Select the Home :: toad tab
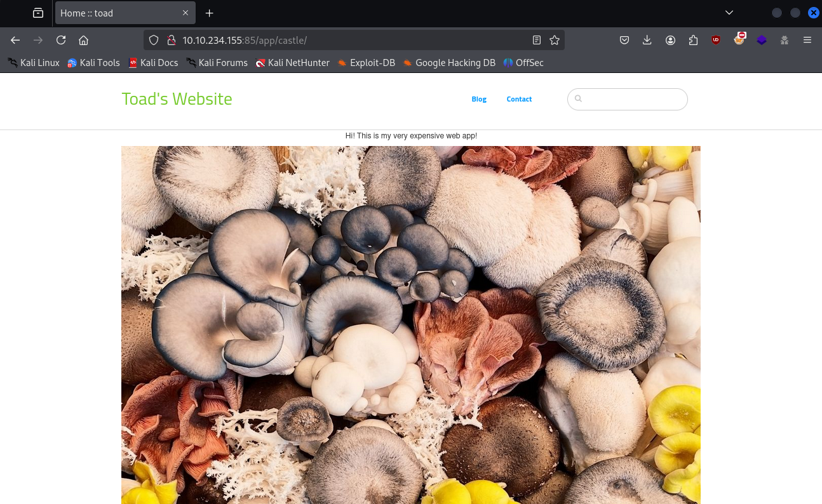The width and height of the screenshot is (822, 504). point(125,13)
